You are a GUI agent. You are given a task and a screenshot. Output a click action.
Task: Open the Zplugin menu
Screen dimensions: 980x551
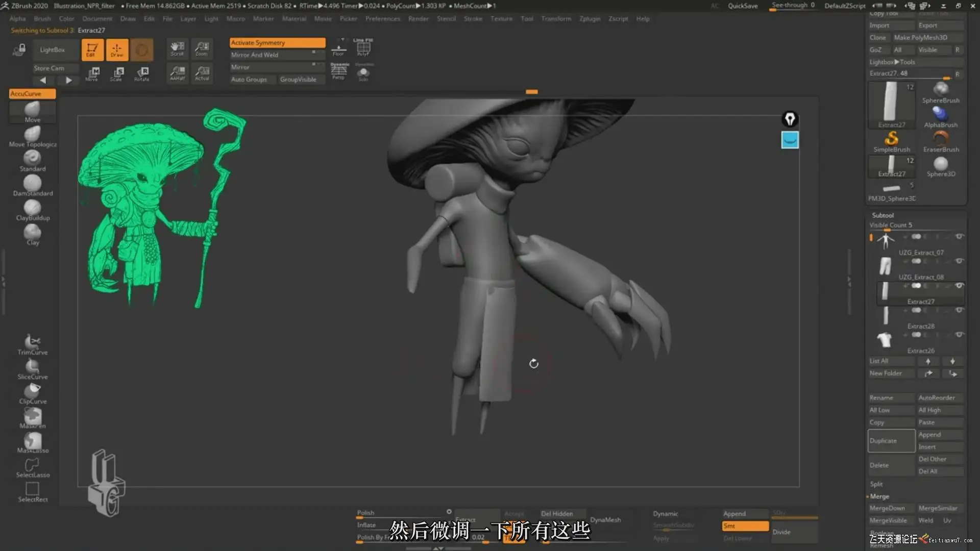pos(590,18)
